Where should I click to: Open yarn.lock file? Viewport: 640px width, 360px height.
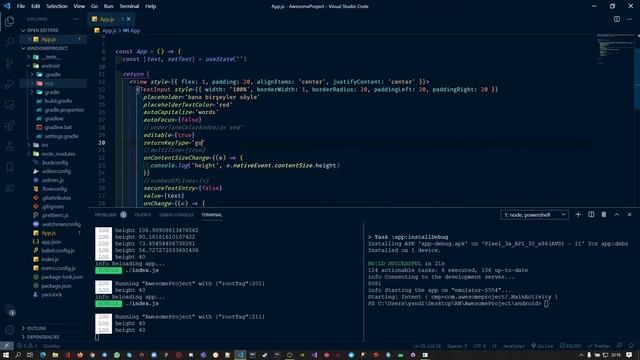[x=51, y=295]
